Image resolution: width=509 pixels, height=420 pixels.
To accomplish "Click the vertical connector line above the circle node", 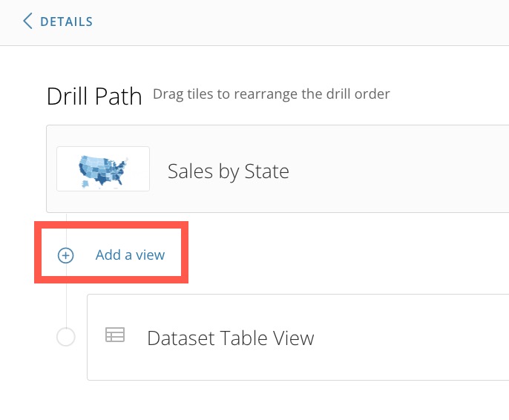I will click(x=66, y=305).
